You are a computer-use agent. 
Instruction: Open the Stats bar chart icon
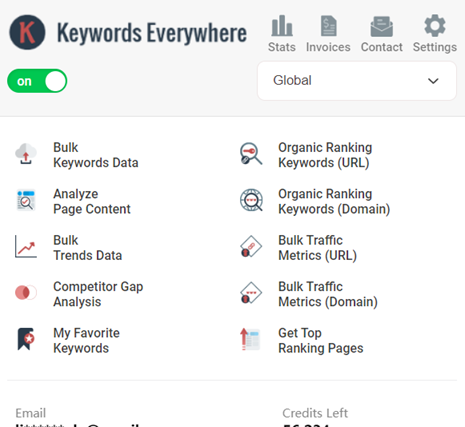pos(282,26)
